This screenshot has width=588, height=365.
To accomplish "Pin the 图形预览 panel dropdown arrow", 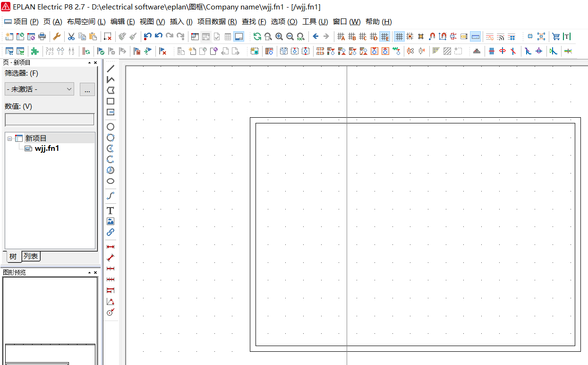I will pyautogui.click(x=90, y=273).
